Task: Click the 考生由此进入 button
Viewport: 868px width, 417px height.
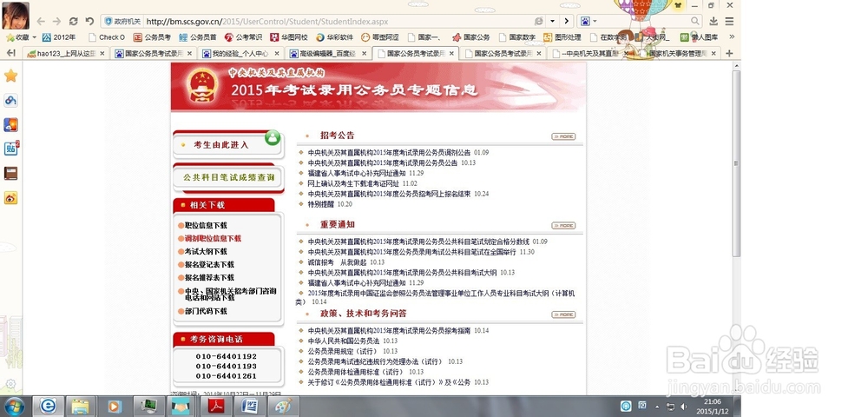Action: point(228,144)
